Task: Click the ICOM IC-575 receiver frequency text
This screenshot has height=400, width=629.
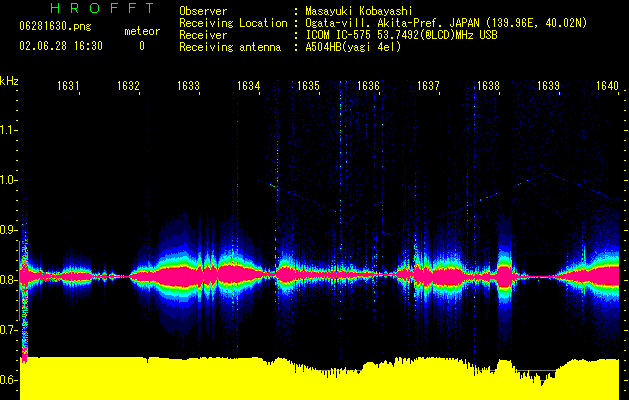Action: (x=401, y=35)
